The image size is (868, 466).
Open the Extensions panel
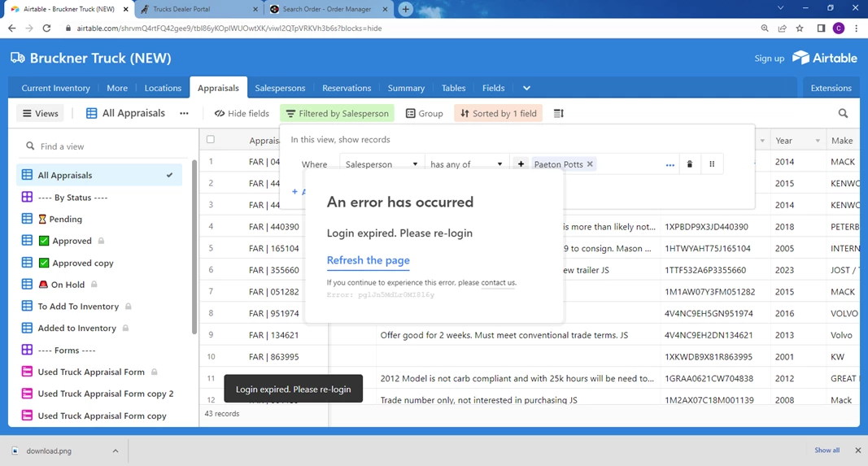coord(831,88)
